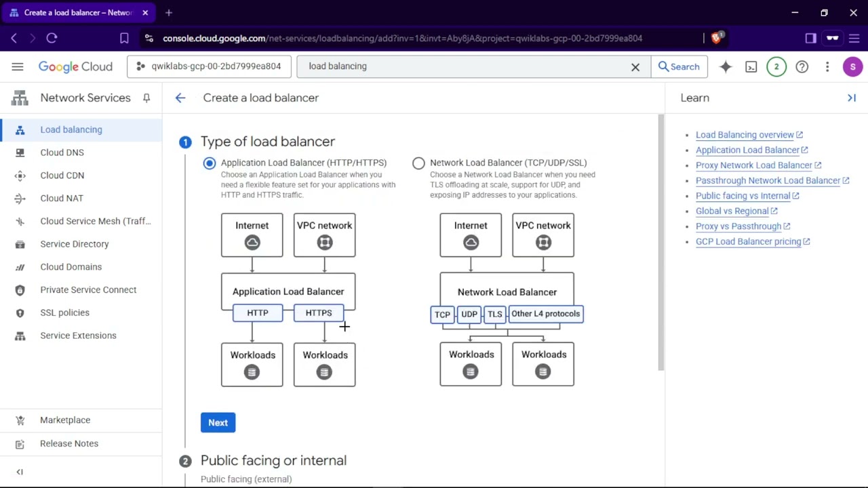Click the Cloud NAT sidebar icon

click(x=20, y=199)
